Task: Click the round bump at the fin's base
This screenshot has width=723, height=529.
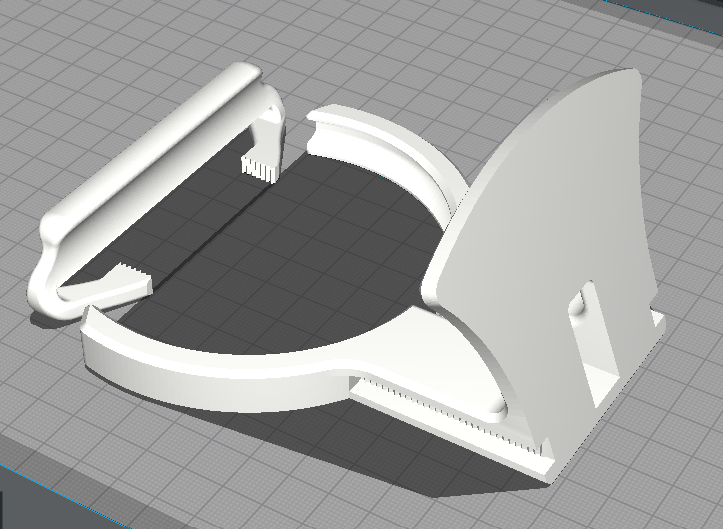Action: [500, 406]
